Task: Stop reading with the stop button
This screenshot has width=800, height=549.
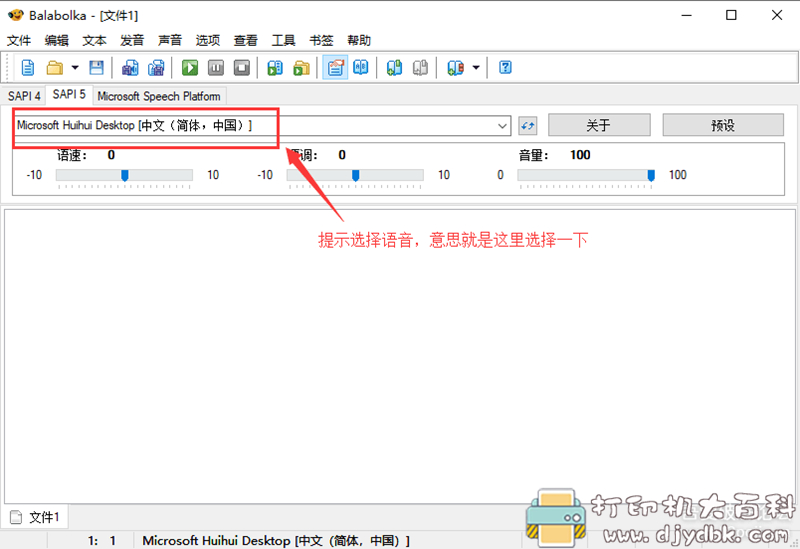Action: click(x=242, y=67)
